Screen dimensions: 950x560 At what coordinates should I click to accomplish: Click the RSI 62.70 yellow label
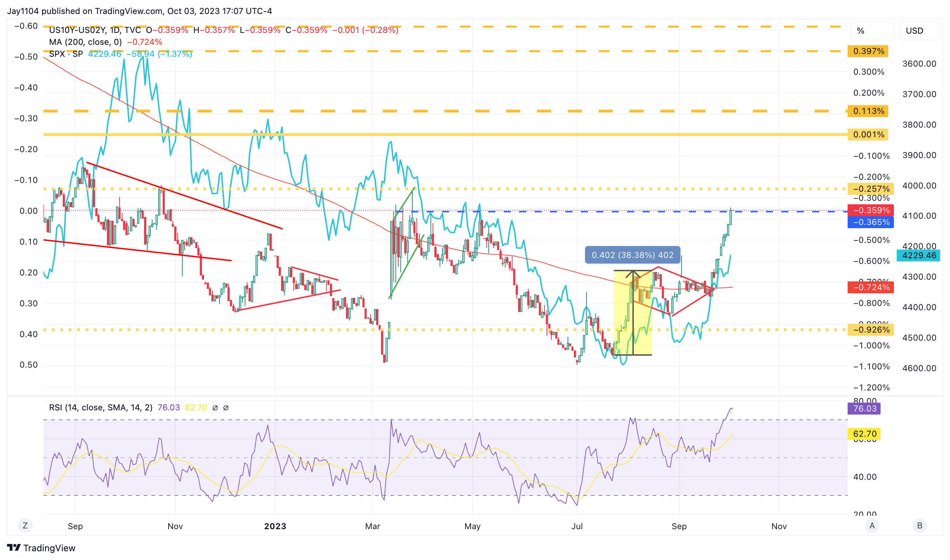point(863,433)
